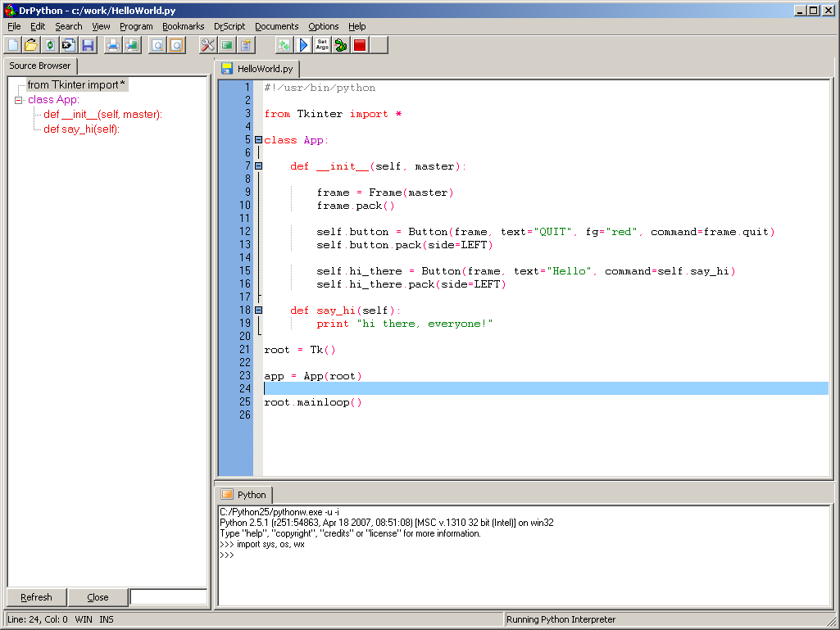Collapse the fold marker at line 5
This screenshot has width=840, height=630.
click(258, 140)
